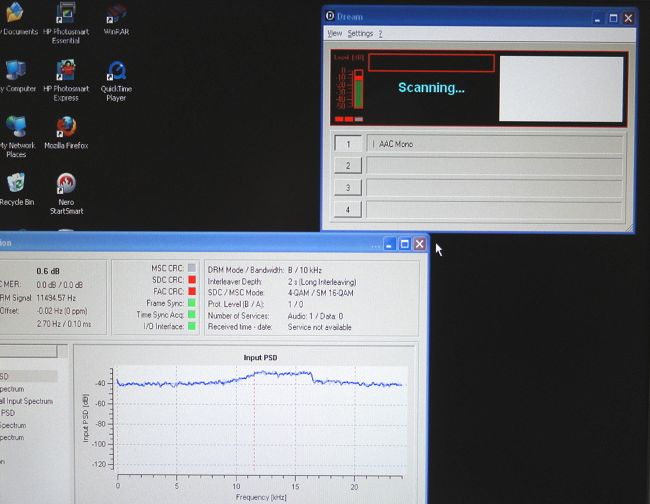The height and width of the screenshot is (504, 650).
Task: Select the My Network Places icon
Action: pyautogui.click(x=17, y=137)
